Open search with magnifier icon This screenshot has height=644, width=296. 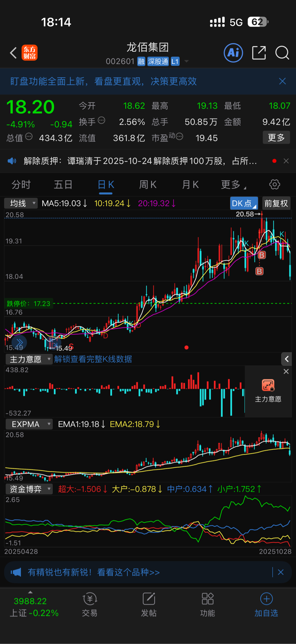tap(282, 52)
